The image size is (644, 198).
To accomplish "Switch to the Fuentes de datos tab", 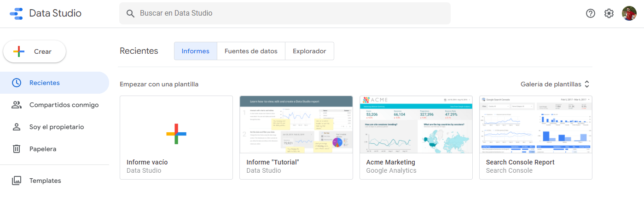I will pos(251,51).
